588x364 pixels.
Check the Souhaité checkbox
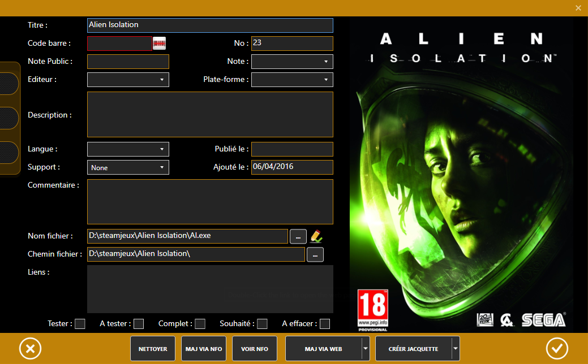click(x=263, y=324)
